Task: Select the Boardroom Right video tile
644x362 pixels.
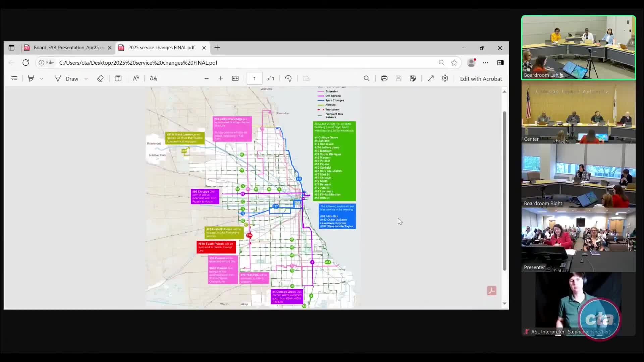Action: tap(578, 176)
